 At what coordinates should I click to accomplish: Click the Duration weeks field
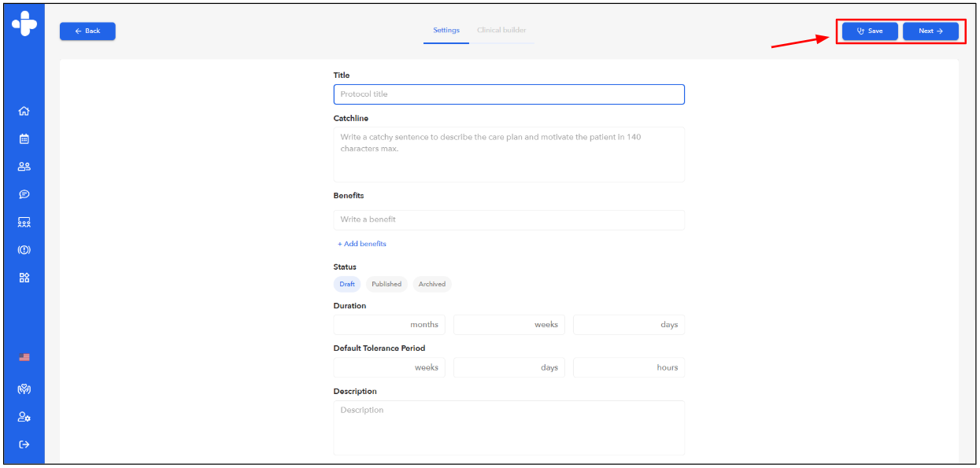point(509,325)
